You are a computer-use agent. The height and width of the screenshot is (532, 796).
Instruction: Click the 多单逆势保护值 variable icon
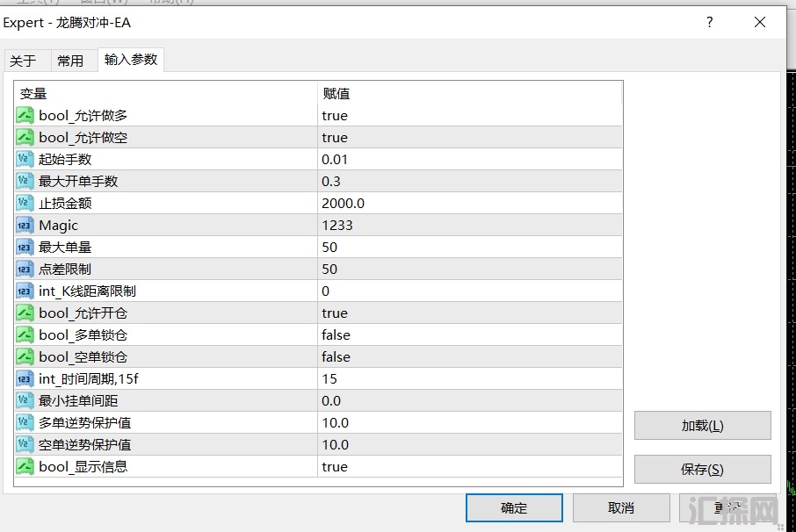tap(25, 423)
